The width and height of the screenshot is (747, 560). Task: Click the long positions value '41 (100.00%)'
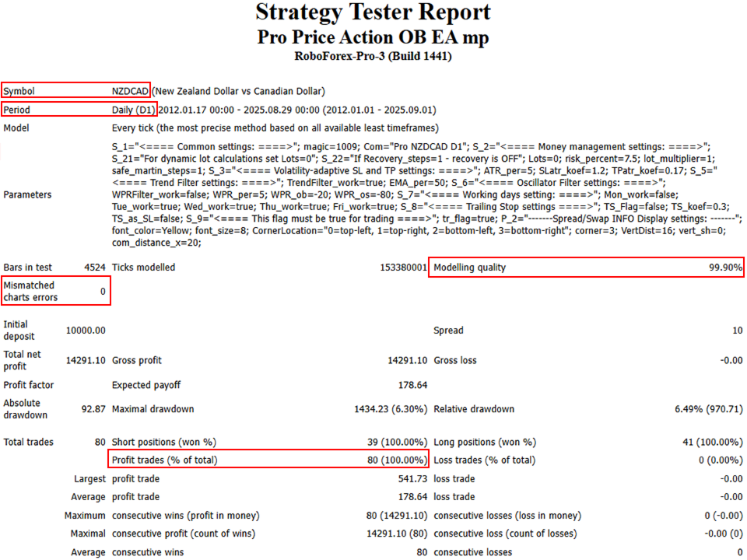tap(713, 443)
